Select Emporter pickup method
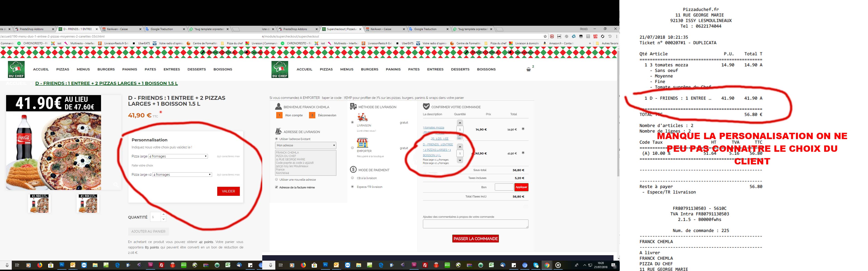Image resolution: width=868 pixels, height=271 pixels. point(352,147)
